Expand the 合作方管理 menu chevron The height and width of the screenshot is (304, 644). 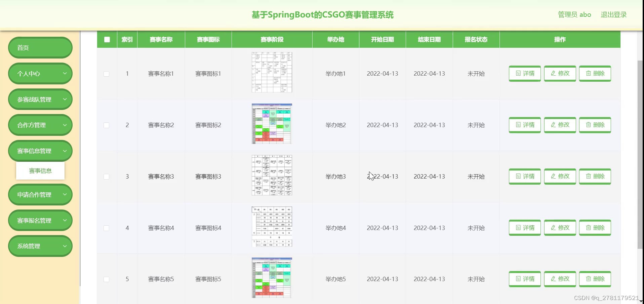pos(65,125)
